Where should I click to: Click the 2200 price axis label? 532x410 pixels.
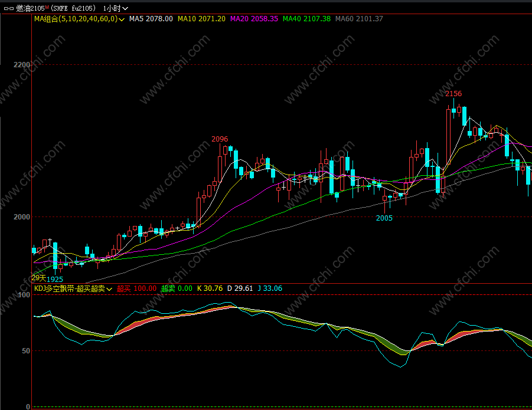click(22, 65)
